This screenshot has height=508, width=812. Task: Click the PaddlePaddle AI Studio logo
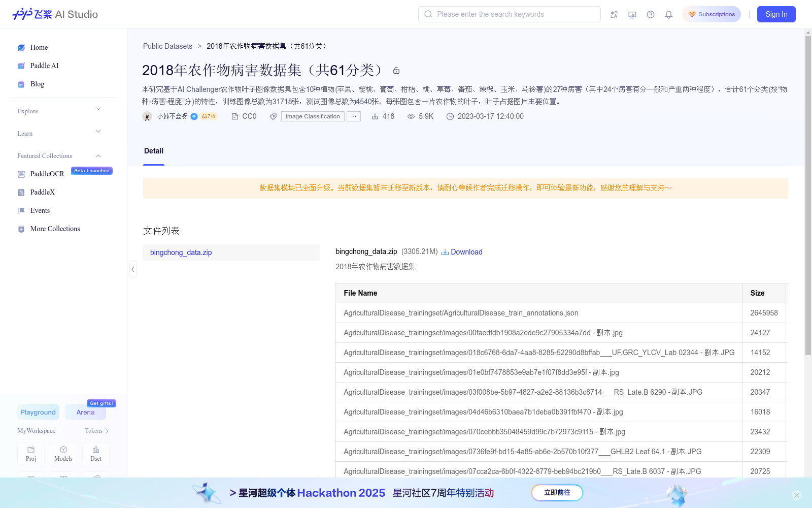[x=55, y=14]
